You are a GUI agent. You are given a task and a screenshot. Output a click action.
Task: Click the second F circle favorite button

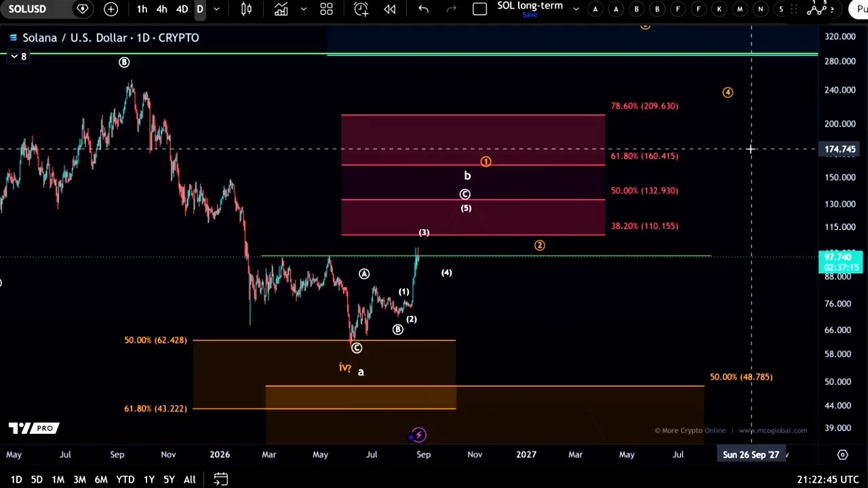pos(698,9)
